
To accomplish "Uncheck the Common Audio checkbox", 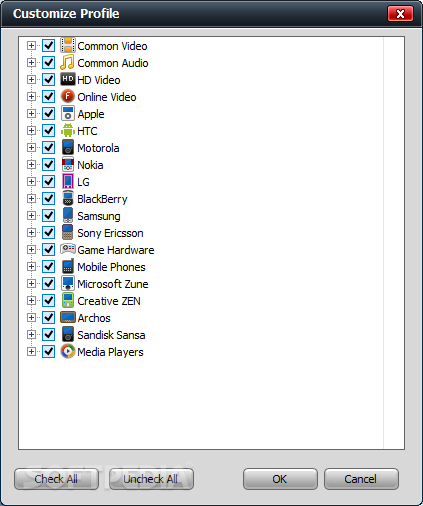I will pyautogui.click(x=49, y=62).
